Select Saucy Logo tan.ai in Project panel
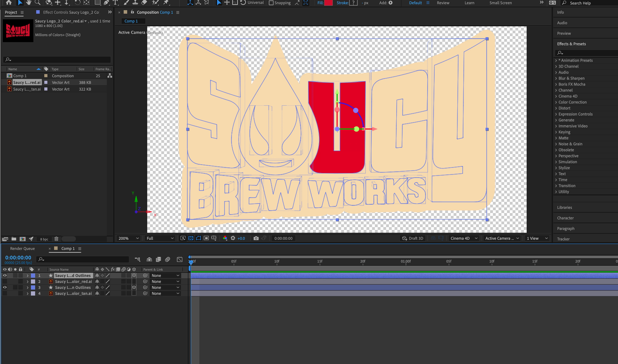The height and width of the screenshot is (364, 618). (27, 89)
